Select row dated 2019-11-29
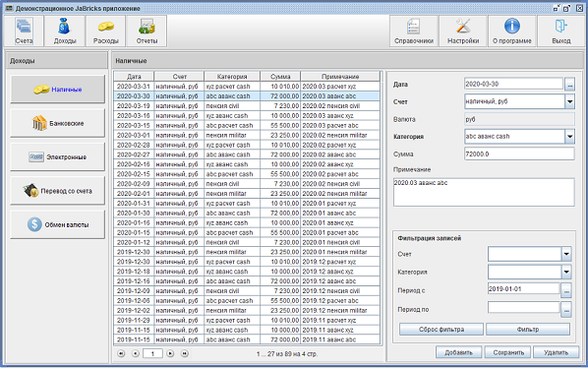Viewport: 588px width, 368px height. pos(247,320)
